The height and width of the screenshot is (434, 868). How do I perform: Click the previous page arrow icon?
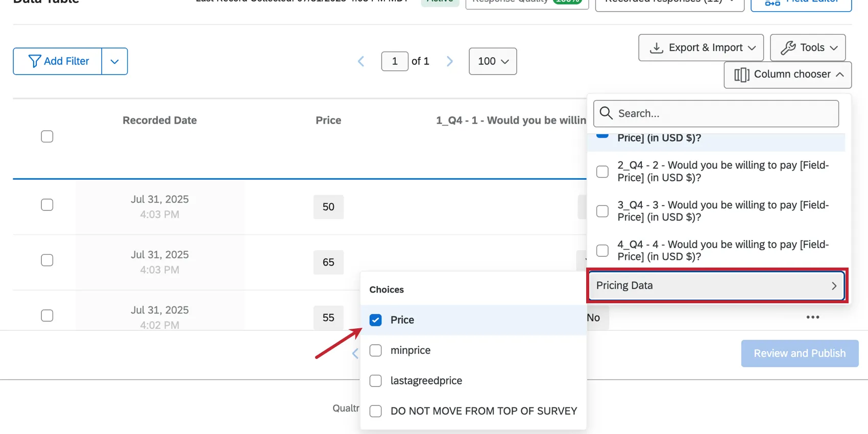(x=361, y=61)
